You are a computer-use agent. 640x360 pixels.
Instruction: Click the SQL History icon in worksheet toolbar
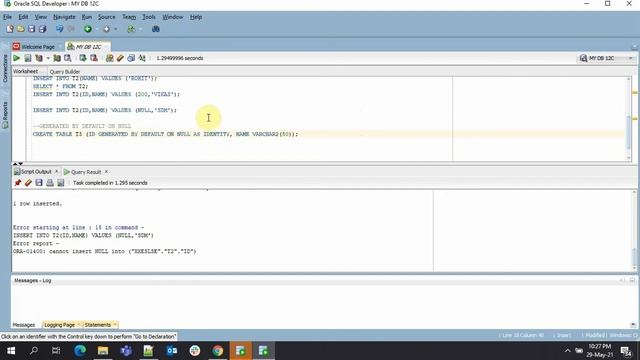(131, 58)
